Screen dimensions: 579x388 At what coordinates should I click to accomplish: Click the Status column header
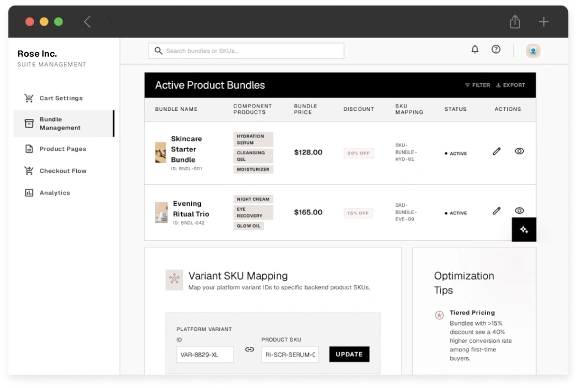455,109
